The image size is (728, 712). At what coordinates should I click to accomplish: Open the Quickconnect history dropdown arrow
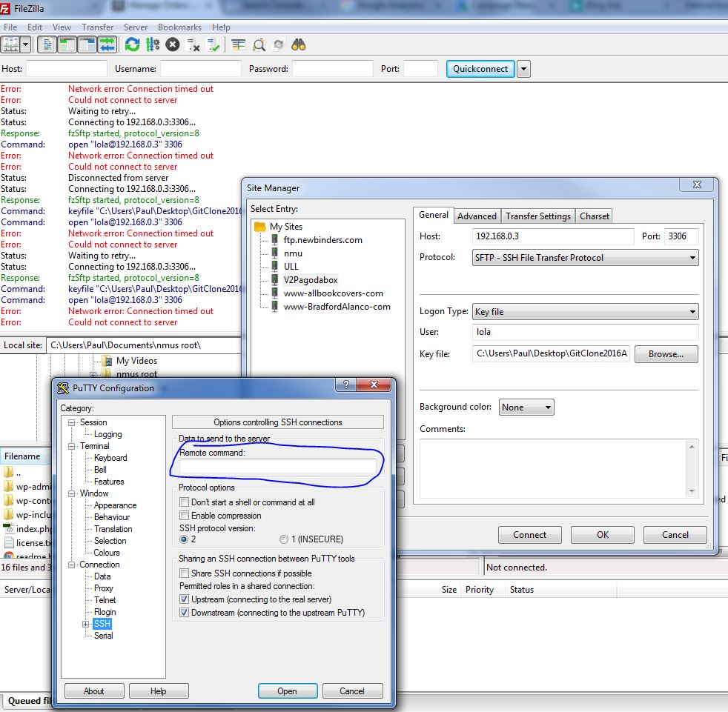coord(523,69)
